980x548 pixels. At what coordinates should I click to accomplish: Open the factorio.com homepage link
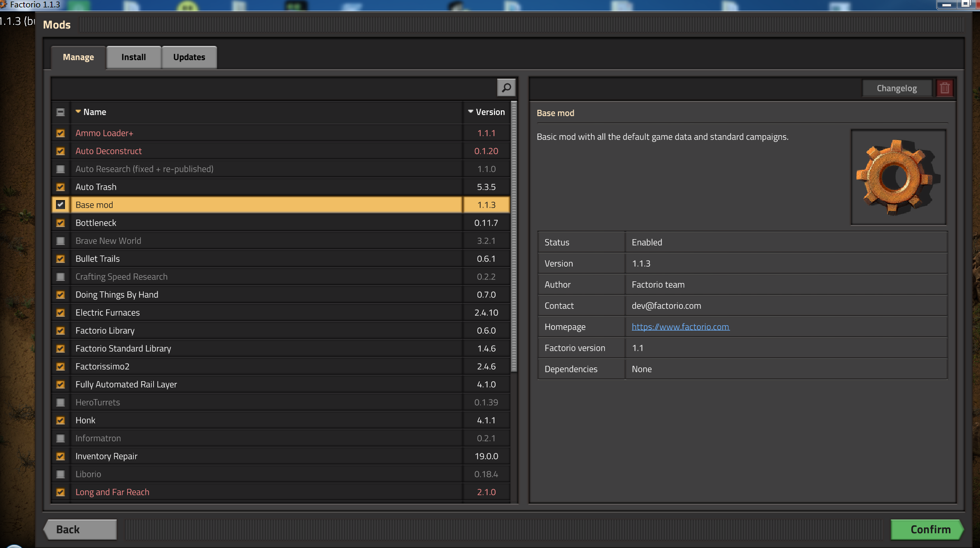pyautogui.click(x=680, y=327)
